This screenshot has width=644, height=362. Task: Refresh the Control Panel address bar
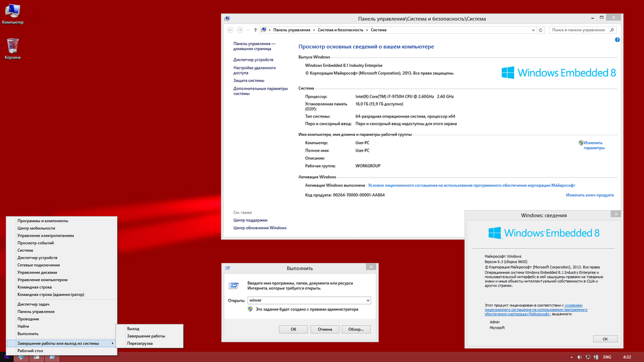point(541,30)
